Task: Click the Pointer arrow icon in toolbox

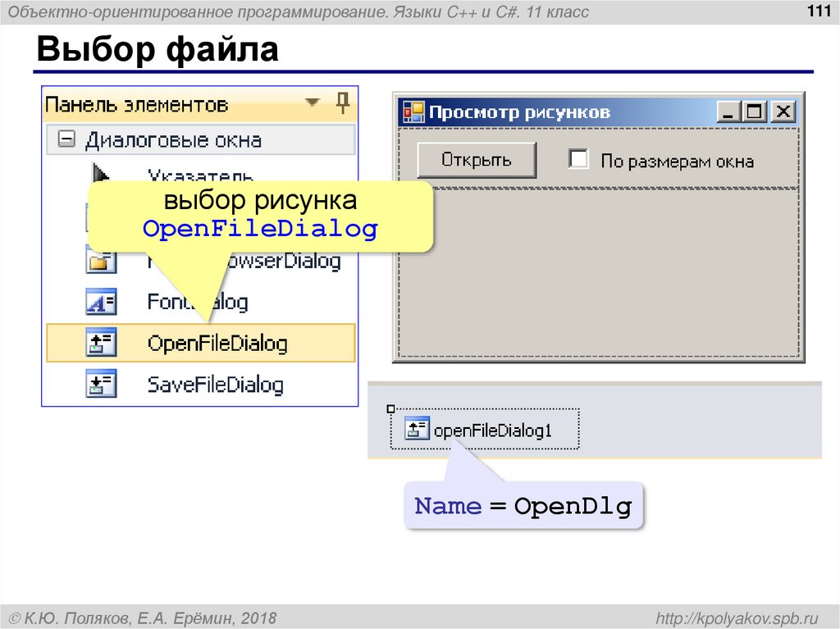Action: (x=100, y=173)
